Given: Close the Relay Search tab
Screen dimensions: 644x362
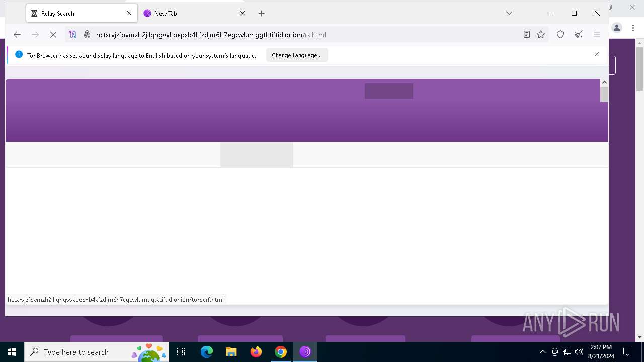Looking at the screenshot, I should pyautogui.click(x=129, y=14).
